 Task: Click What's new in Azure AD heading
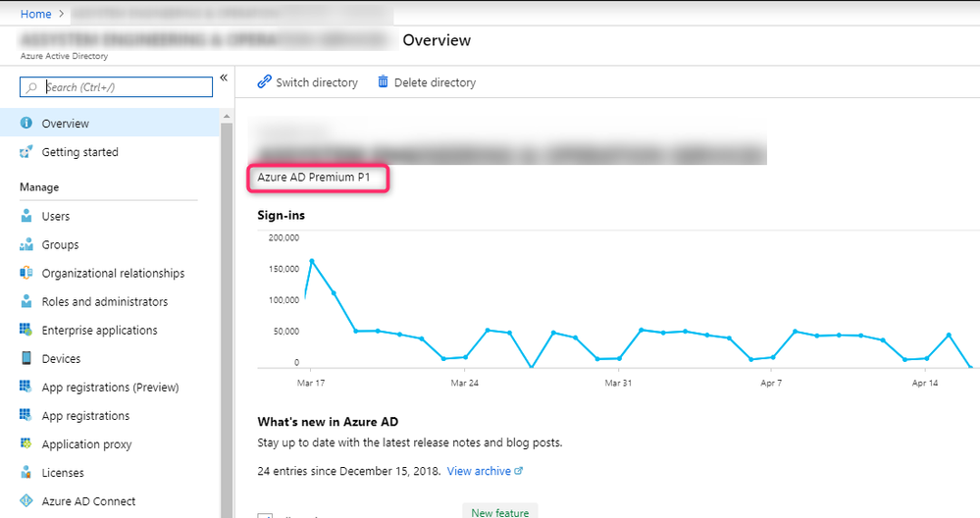[x=328, y=422]
